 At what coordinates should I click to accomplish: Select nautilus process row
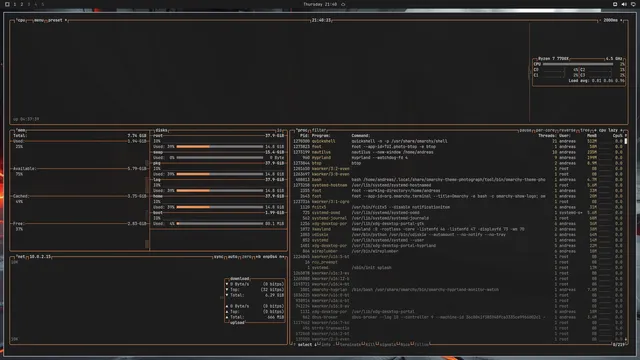tap(458, 152)
